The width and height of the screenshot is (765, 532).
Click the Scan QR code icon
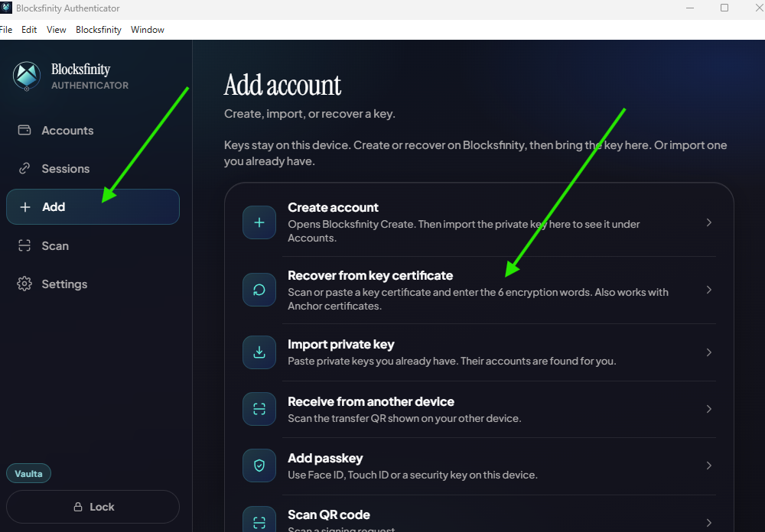pos(259,519)
